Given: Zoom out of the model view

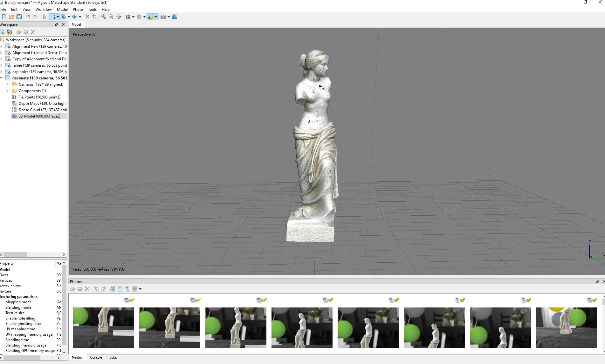Looking at the screenshot, I should (111, 17).
